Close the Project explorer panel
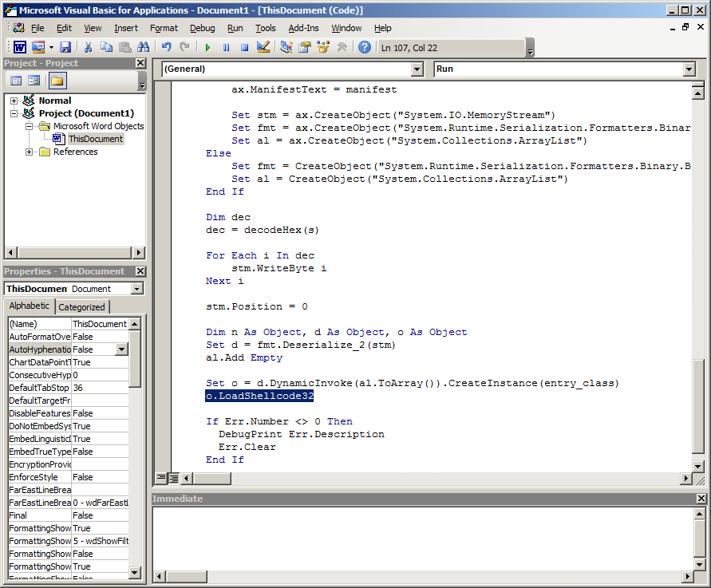Screen dimensions: 711x588 [x=140, y=63]
